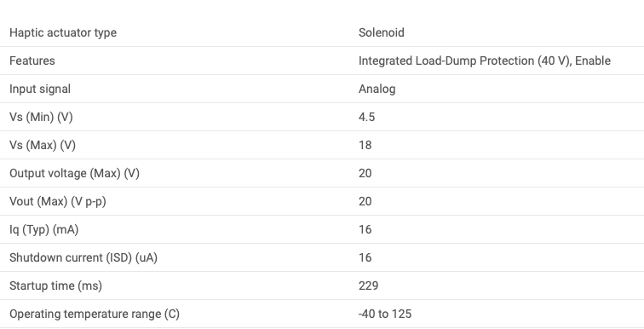Select the Analog value

pyautogui.click(x=377, y=89)
